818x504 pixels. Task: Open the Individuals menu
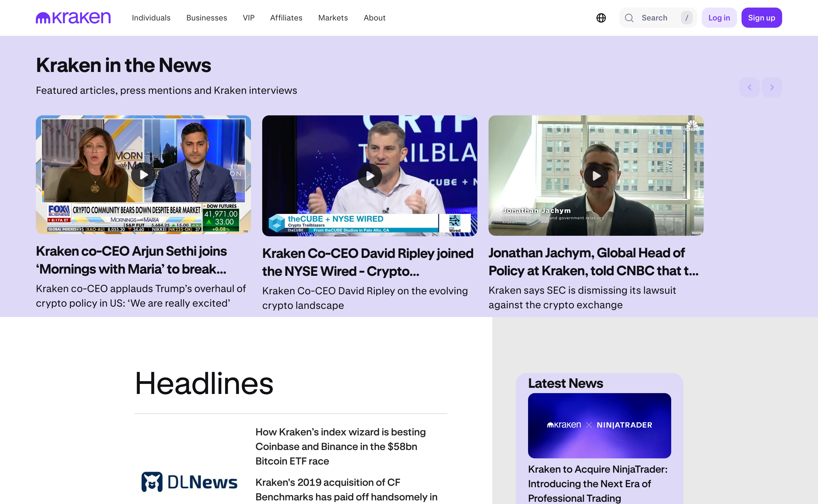pos(151,18)
